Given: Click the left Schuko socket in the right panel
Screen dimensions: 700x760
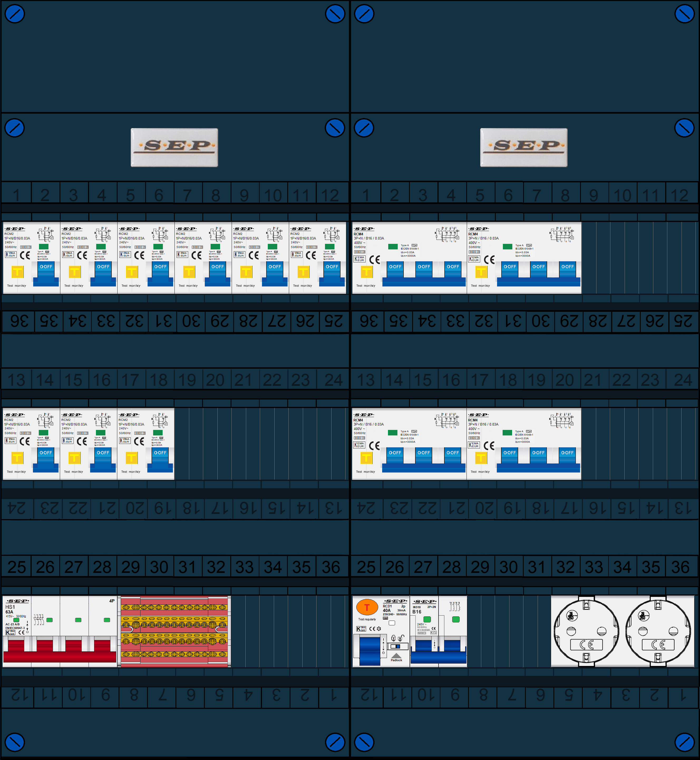Looking at the screenshot, I should (x=586, y=631).
